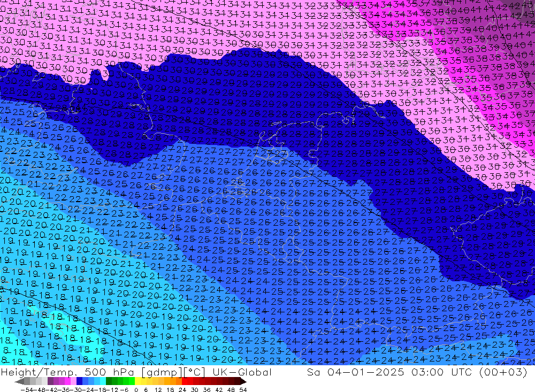Select the bright red legend swatch at 24
This screenshot has width=535, height=392.
184,381
